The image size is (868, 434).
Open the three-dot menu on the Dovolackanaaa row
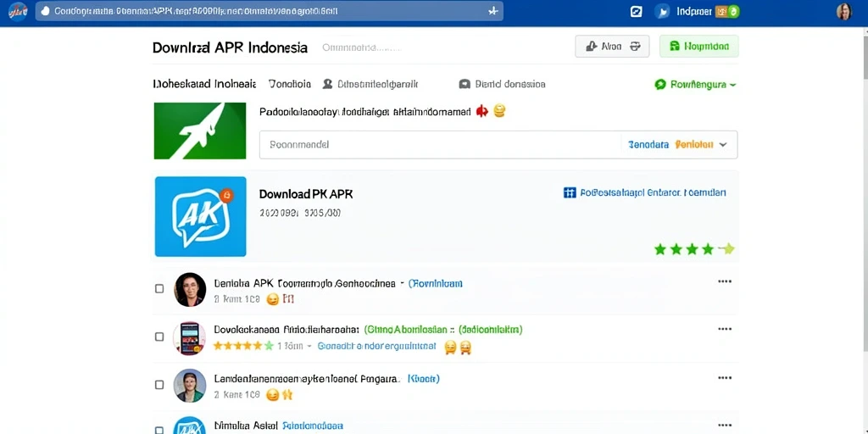(x=725, y=329)
